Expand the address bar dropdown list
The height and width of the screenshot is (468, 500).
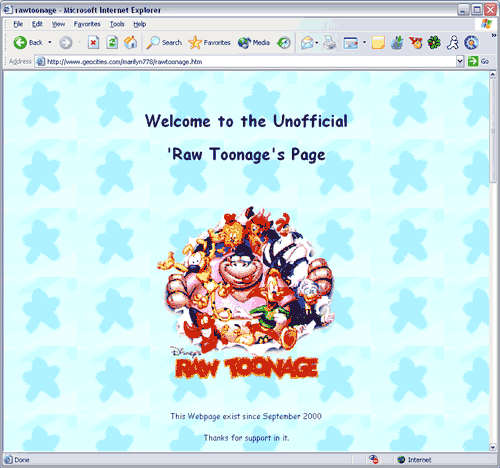pyautogui.click(x=460, y=61)
